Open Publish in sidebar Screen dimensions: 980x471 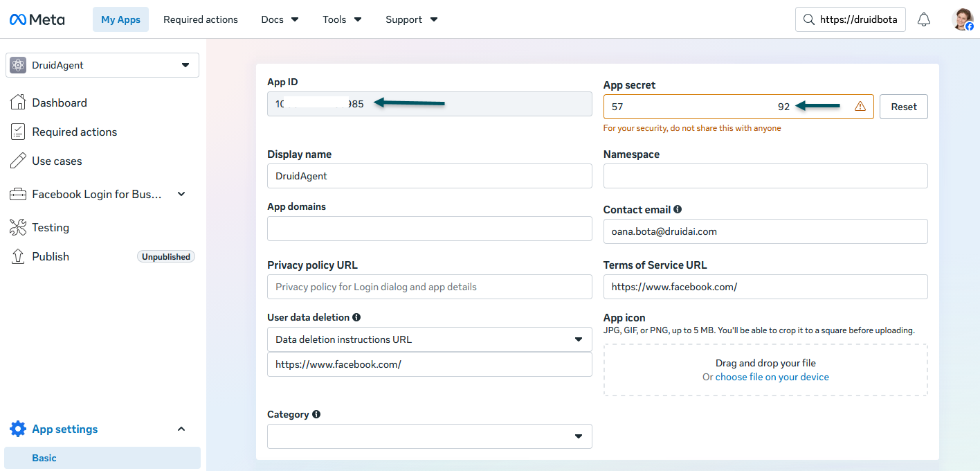(51, 256)
